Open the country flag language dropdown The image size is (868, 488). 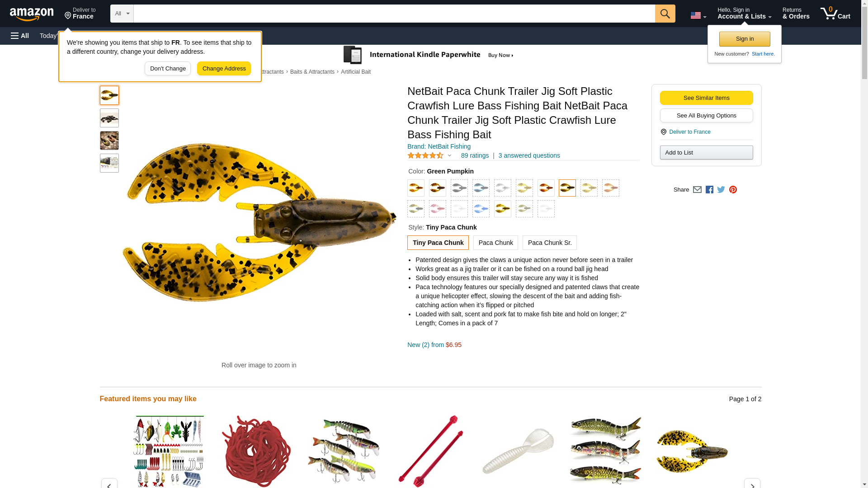pyautogui.click(x=698, y=15)
